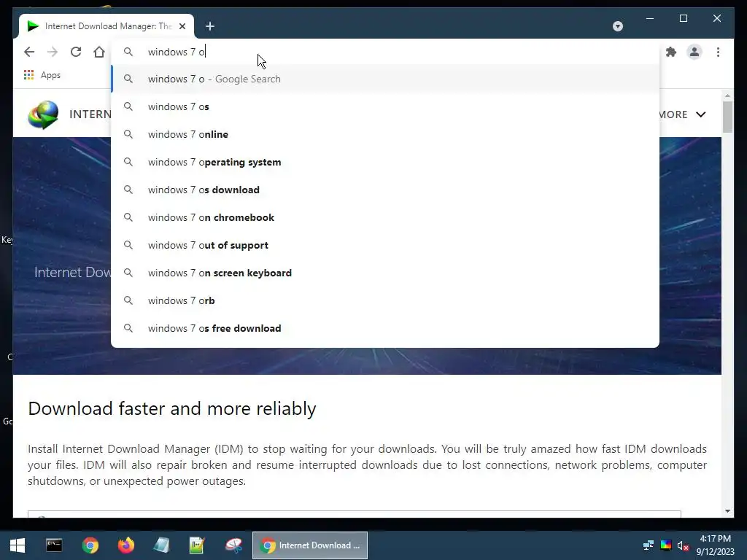Click the tab search dropdown arrow in the title bar
The height and width of the screenshot is (560, 747).
[x=617, y=26]
